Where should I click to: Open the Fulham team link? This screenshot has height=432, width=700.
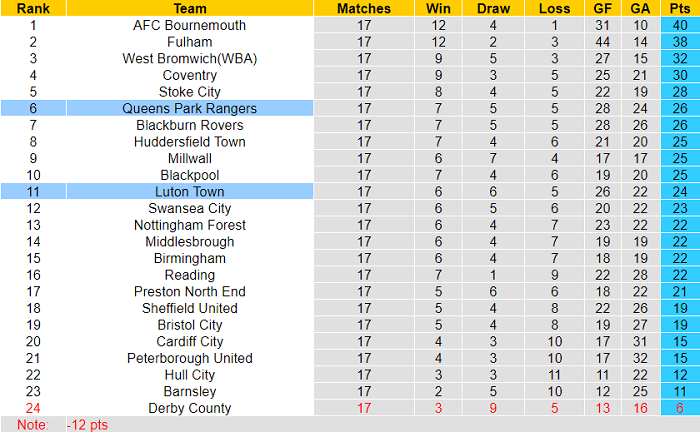[189, 42]
